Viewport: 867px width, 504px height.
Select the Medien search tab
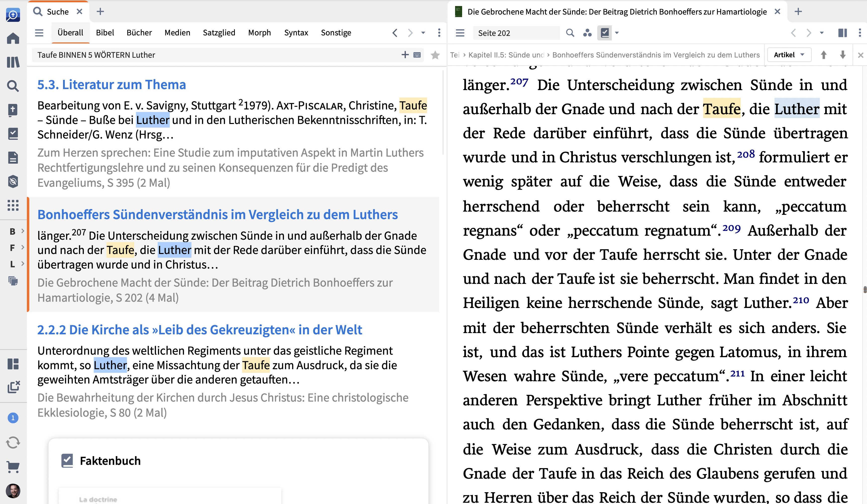pyautogui.click(x=177, y=33)
